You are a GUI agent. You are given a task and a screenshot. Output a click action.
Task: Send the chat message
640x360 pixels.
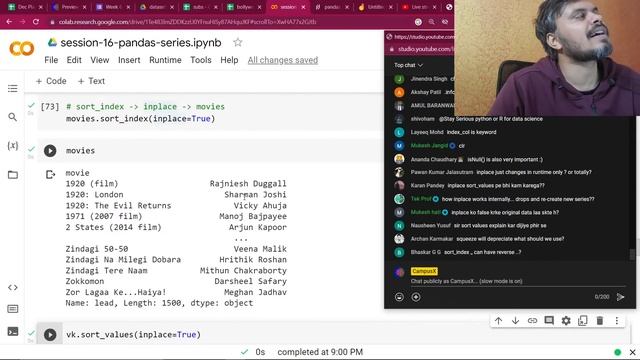pyautogui.click(x=620, y=297)
